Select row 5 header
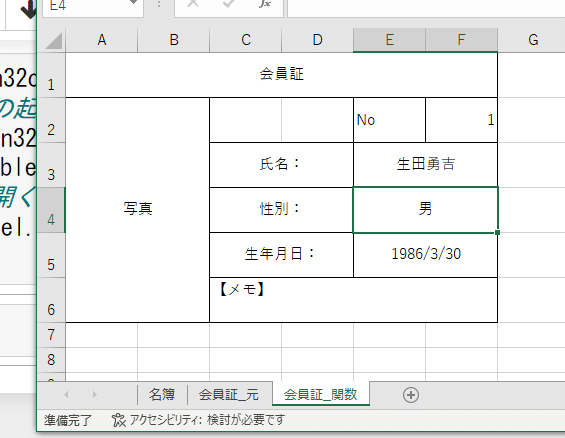Image resolution: width=565 pixels, height=438 pixels. coord(51,255)
